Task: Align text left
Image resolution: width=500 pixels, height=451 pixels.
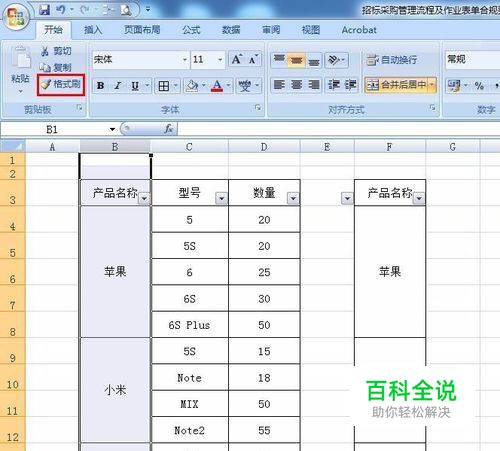Action: click(279, 85)
